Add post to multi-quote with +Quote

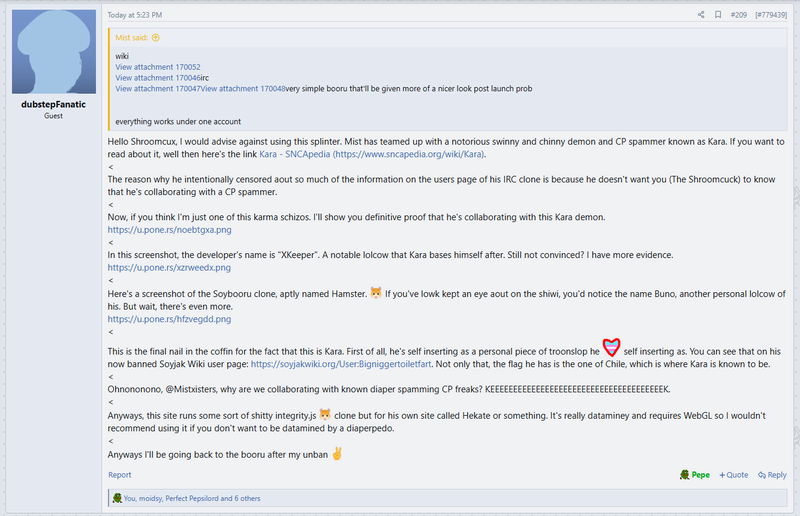[734, 475]
